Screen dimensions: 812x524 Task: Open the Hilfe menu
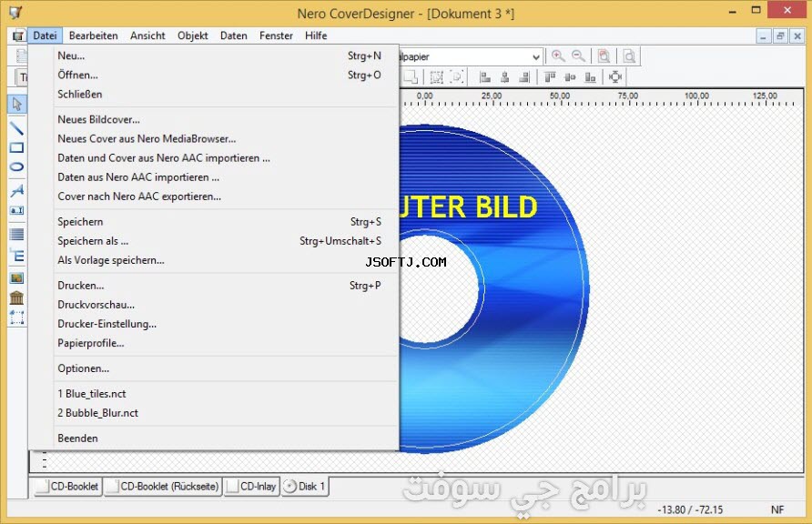(x=316, y=35)
